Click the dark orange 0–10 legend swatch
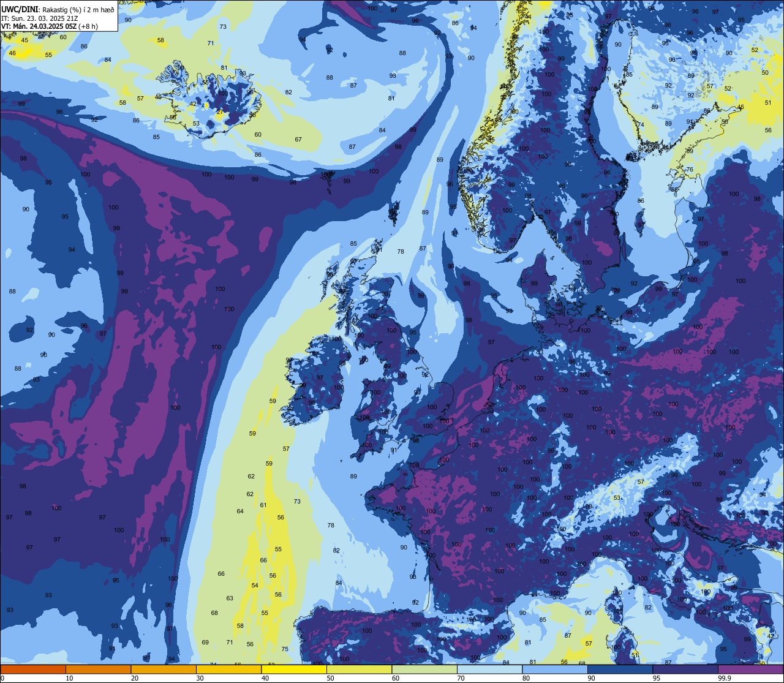Viewport: 784px width, 683px height. click(x=33, y=669)
